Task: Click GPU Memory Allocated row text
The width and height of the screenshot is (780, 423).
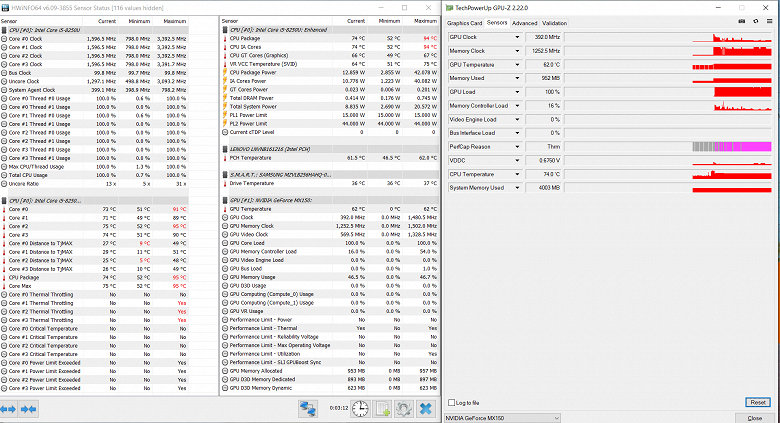Action: (x=256, y=371)
